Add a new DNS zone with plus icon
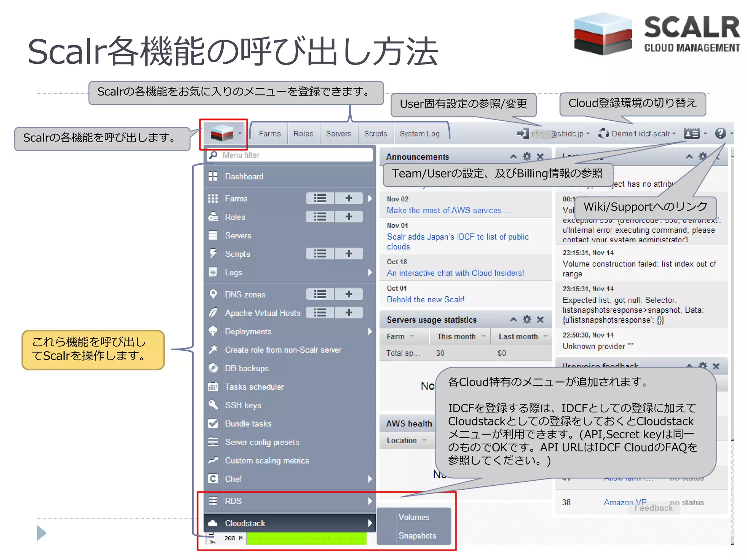 (x=349, y=294)
